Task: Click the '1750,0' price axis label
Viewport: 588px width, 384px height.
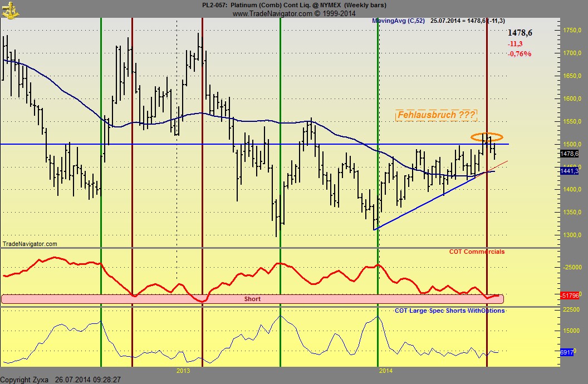Action: [572, 30]
